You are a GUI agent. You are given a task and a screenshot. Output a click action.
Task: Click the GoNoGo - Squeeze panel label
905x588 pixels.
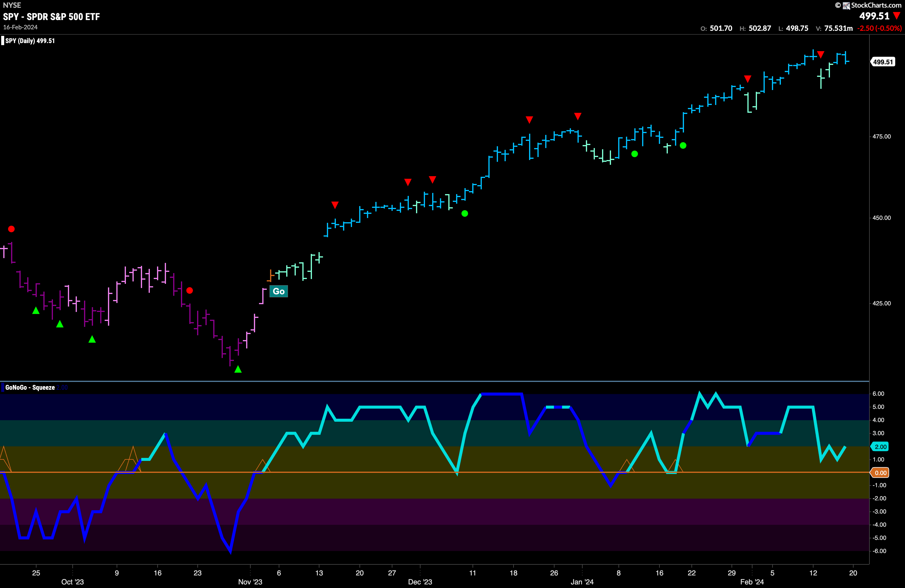click(30, 388)
